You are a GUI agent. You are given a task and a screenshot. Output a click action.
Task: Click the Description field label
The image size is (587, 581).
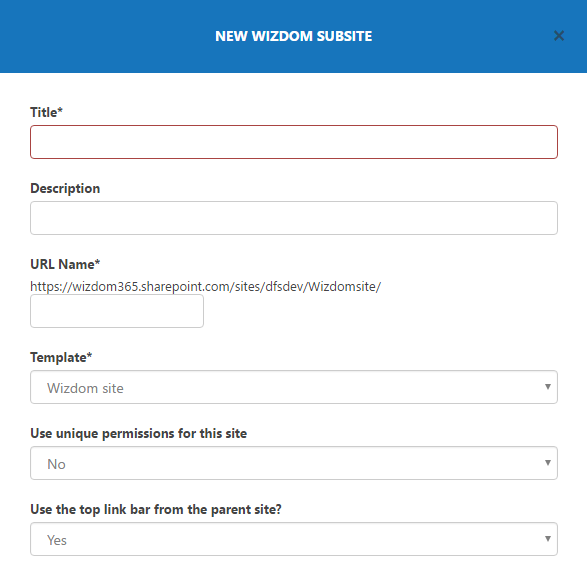tap(65, 188)
